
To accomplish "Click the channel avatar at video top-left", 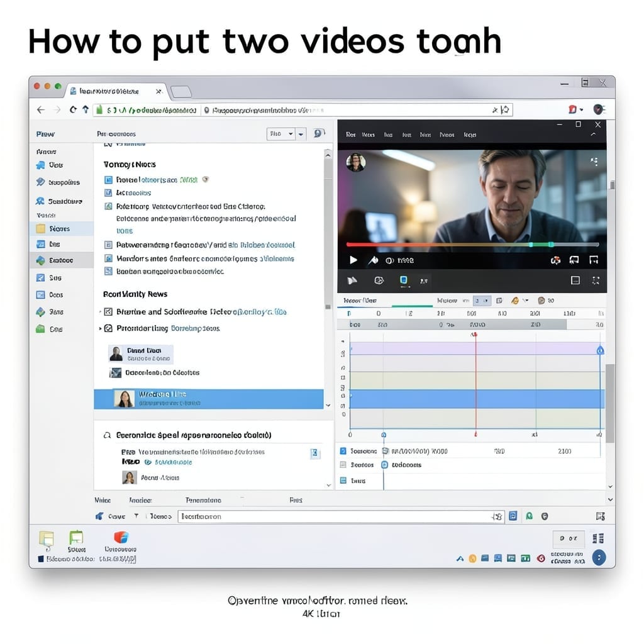I will pyautogui.click(x=356, y=163).
